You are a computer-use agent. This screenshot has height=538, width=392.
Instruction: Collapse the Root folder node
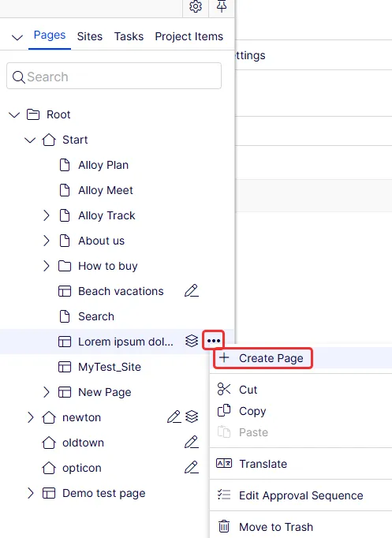tap(14, 114)
